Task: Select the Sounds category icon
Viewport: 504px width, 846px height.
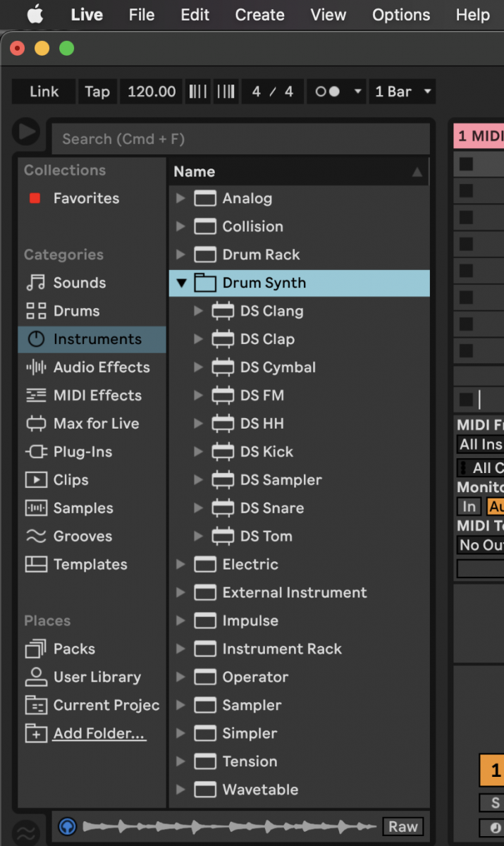Action: [x=35, y=283]
